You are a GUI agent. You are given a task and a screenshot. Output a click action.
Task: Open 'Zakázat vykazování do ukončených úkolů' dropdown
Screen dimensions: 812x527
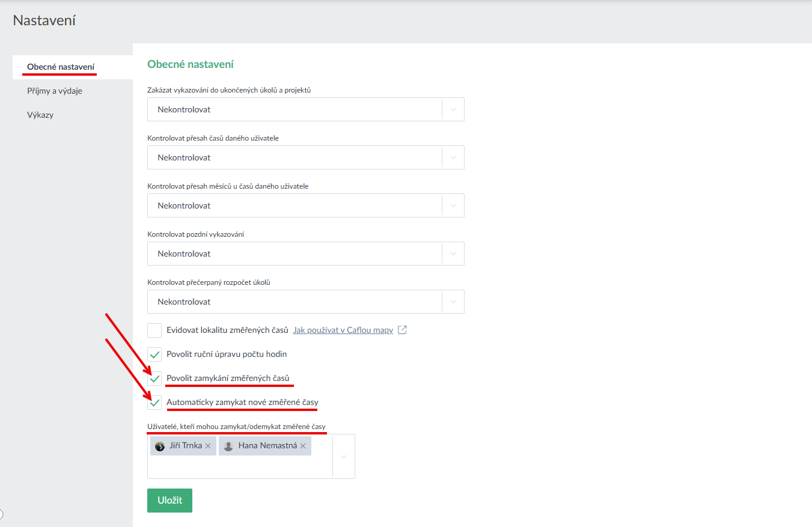[x=453, y=109]
